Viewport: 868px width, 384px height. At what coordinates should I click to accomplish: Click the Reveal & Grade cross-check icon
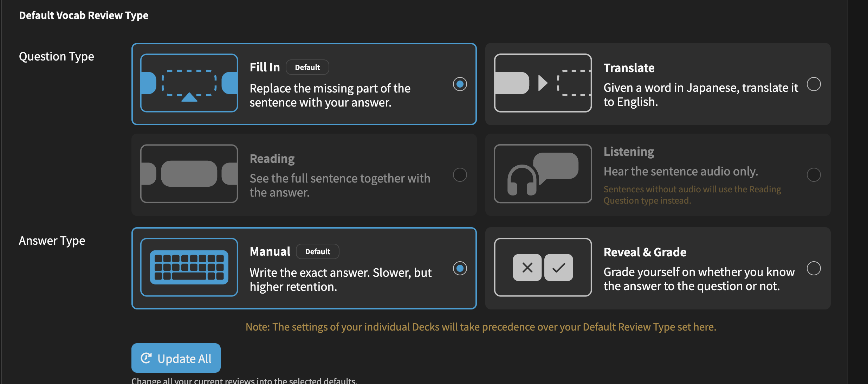pos(543,267)
